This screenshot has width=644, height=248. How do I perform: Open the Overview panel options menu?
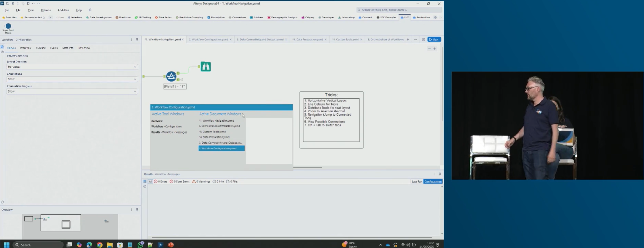pyautogui.click(x=131, y=210)
